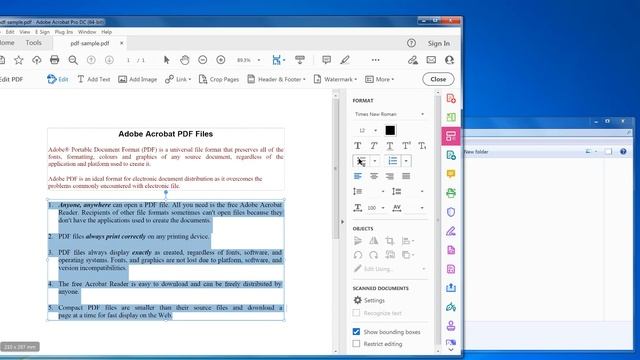Viewport: 640px width, 360px height.
Task: Switch to pdf-sample.pdf tab
Action: point(90,43)
